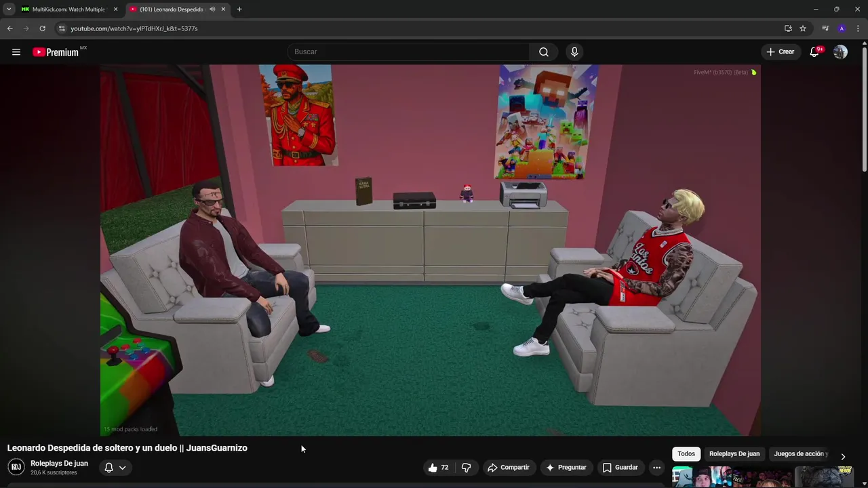Ask about the video with Preguntar
Image resolution: width=868 pixels, height=488 pixels.
pos(566,468)
